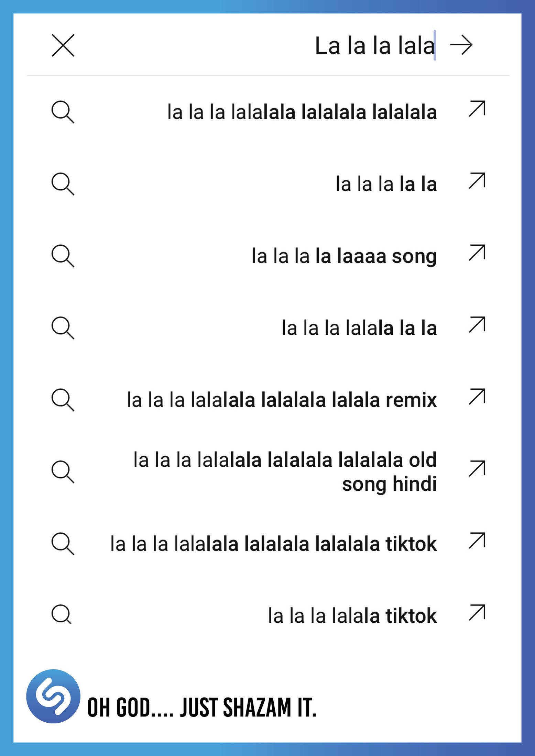Viewport: 535px width, 756px height.
Task: Open the "old song hindi" suggestion
Action: point(285,472)
